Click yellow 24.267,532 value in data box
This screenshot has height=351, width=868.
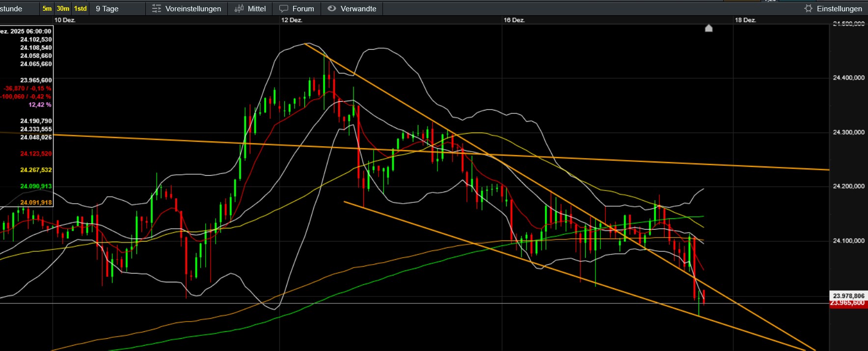tap(36, 170)
